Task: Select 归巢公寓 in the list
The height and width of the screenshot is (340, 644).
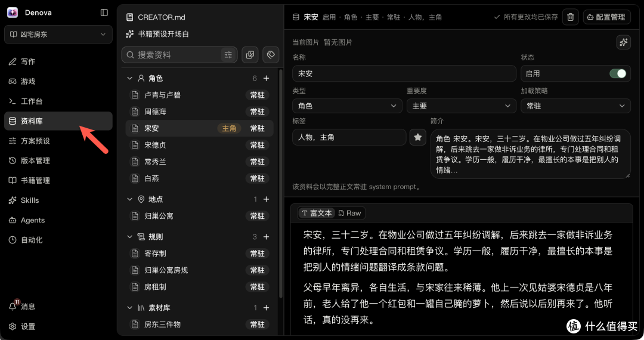Action: point(199,216)
